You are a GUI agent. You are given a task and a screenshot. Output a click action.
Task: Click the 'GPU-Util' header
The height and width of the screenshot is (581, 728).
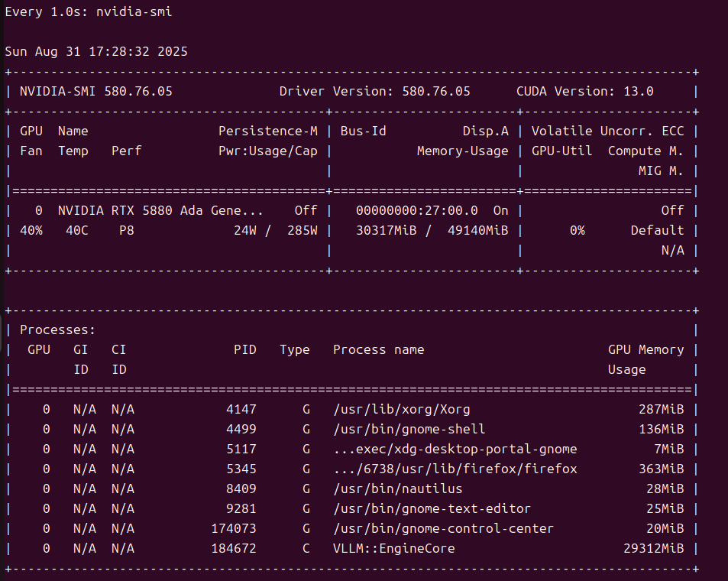(x=561, y=151)
